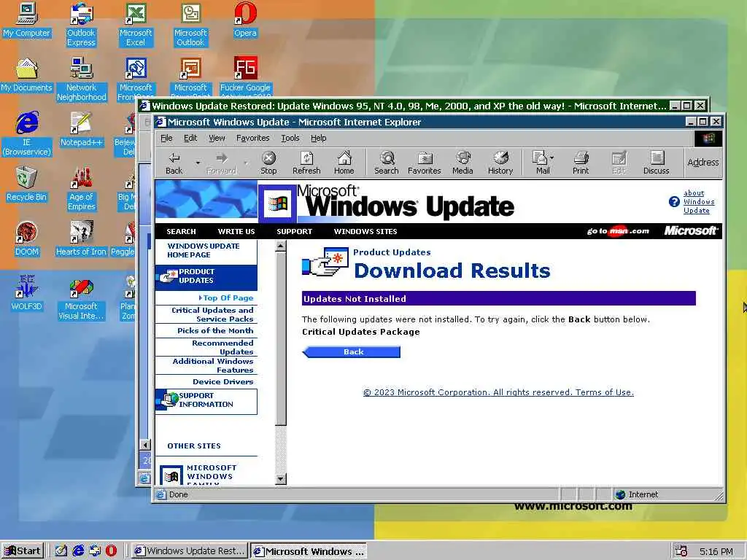
Task: Click the sidebar scrollbar down arrow
Action: tap(281, 479)
